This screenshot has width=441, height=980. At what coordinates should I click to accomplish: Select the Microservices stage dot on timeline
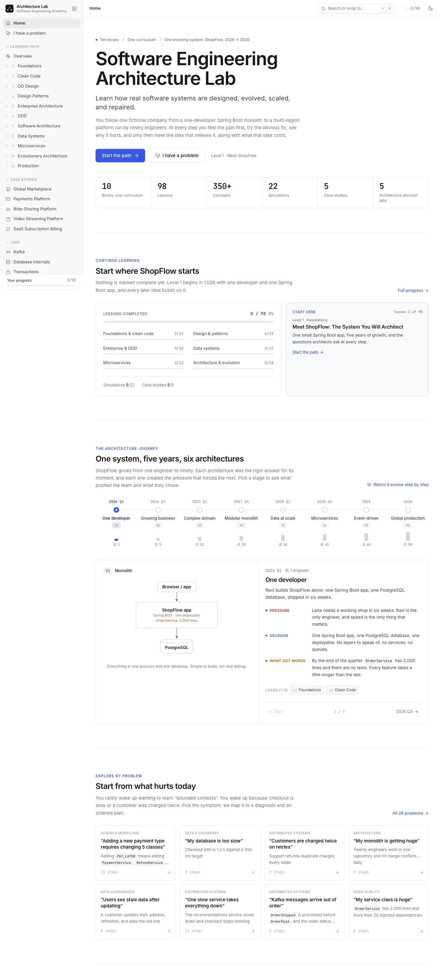point(325,510)
